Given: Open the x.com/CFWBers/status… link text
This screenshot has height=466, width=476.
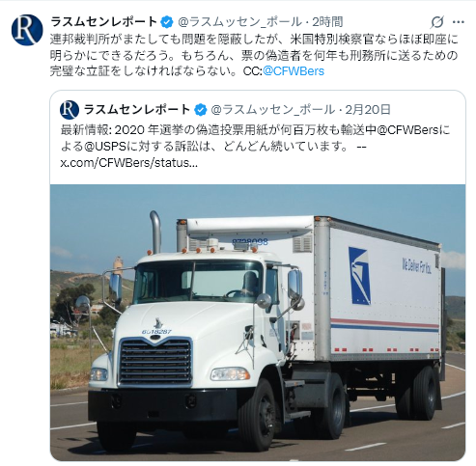Looking at the screenshot, I should [129, 163].
